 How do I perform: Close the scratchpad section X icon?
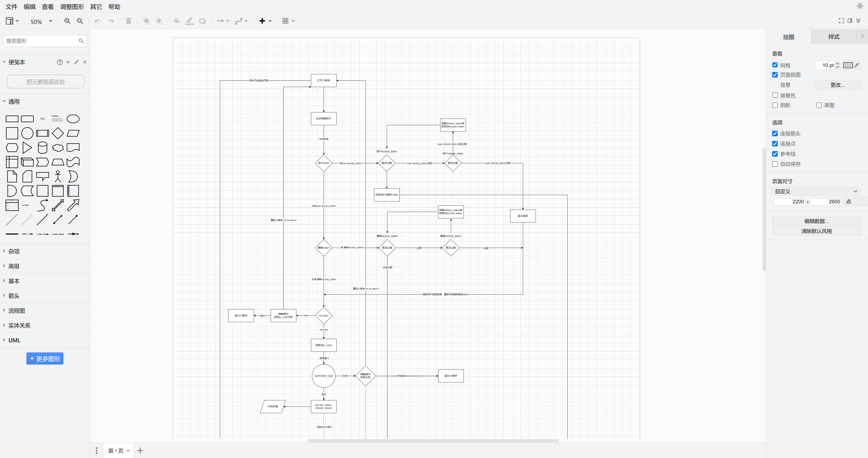pos(85,62)
